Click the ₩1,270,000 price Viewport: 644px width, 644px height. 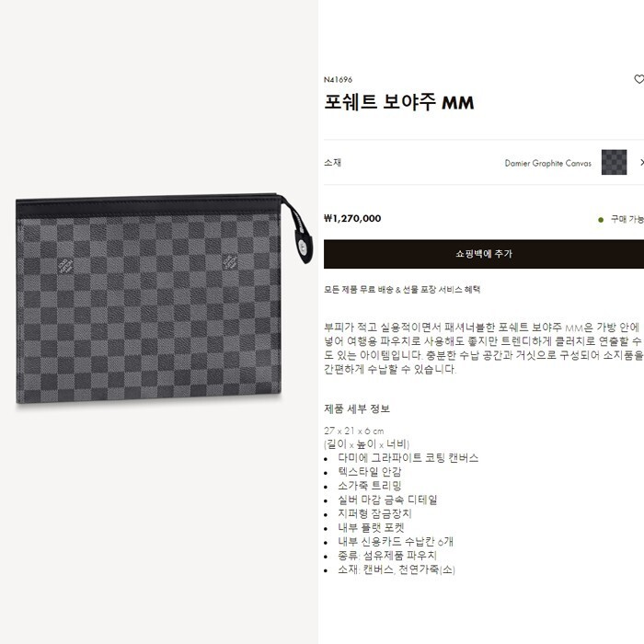pyautogui.click(x=352, y=219)
